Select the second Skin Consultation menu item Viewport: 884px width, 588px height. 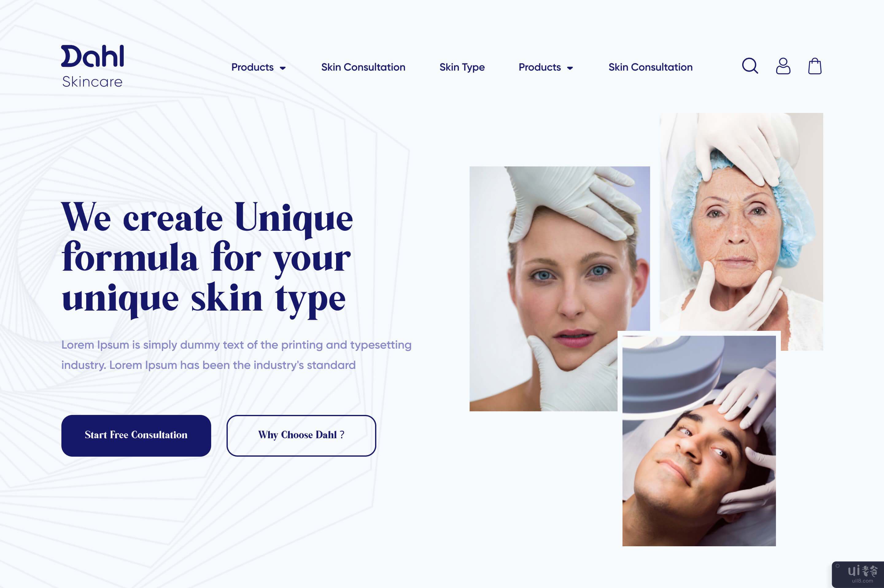coord(650,67)
